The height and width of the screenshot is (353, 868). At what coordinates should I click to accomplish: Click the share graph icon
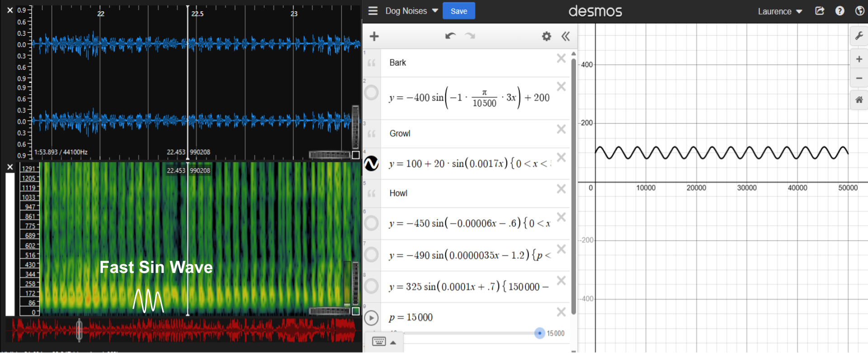820,11
